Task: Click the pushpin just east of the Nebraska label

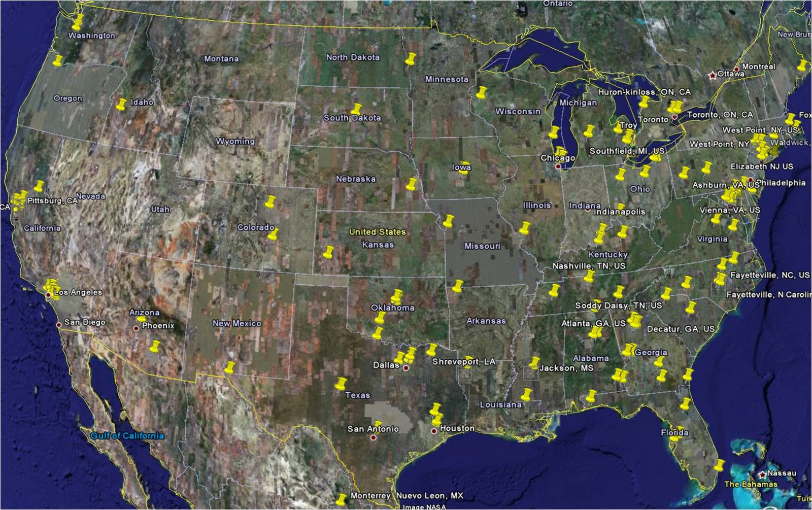Action: (412, 184)
